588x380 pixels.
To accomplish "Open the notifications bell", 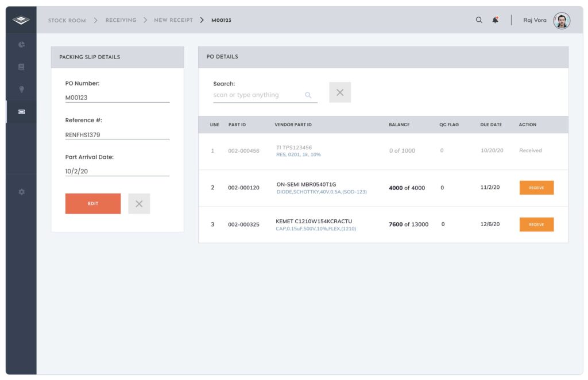I will [495, 19].
